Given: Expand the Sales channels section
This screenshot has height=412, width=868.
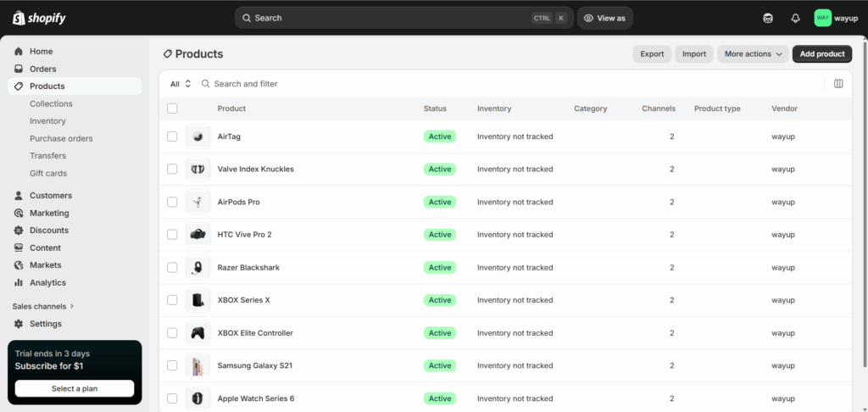Looking at the screenshot, I should click(43, 306).
